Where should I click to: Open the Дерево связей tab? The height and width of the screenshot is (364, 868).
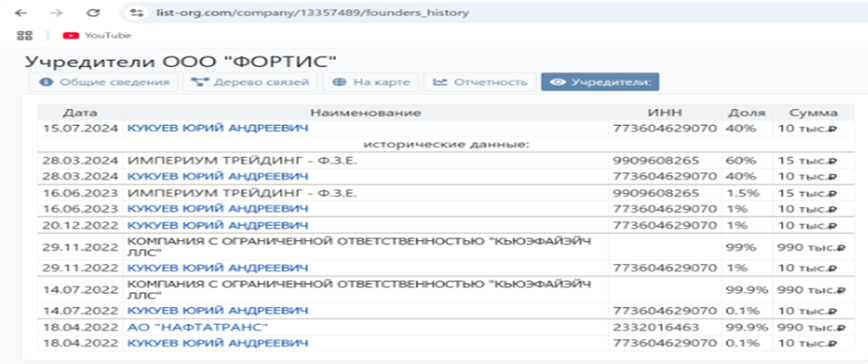coord(251,82)
